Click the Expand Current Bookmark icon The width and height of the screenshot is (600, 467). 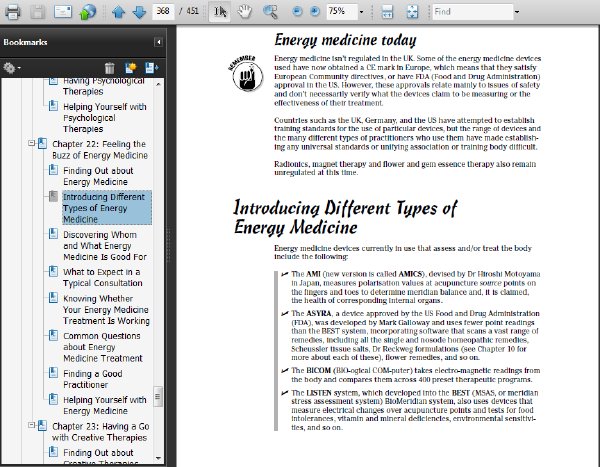152,68
